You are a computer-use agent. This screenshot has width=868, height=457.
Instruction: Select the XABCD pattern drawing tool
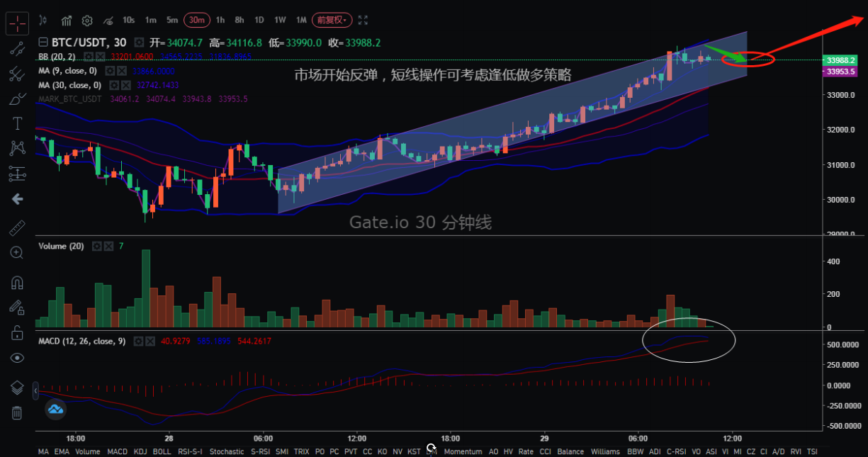(17, 147)
